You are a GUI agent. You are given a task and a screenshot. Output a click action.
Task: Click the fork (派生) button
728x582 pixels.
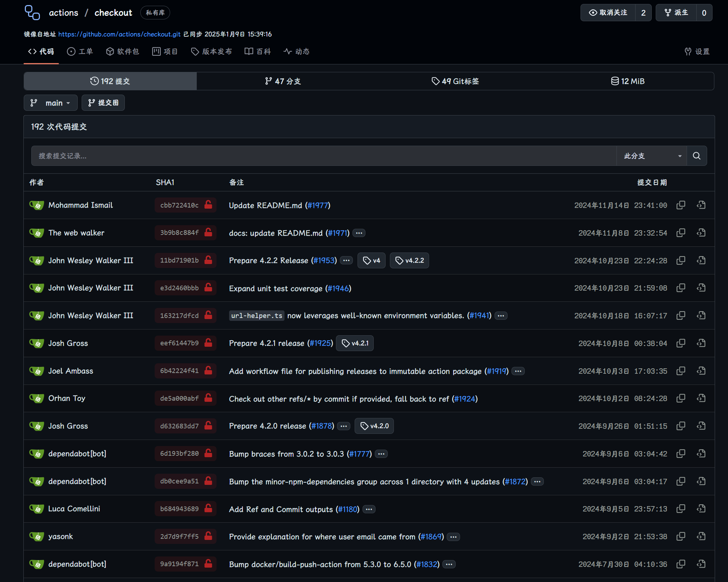[676, 13]
